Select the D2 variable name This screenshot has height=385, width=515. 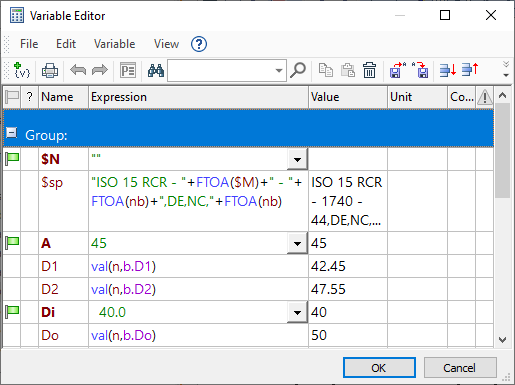pyautogui.click(x=50, y=289)
